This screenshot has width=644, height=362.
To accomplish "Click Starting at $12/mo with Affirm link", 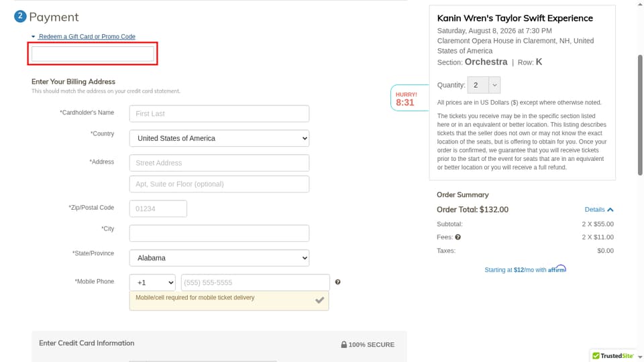I will [525, 269].
